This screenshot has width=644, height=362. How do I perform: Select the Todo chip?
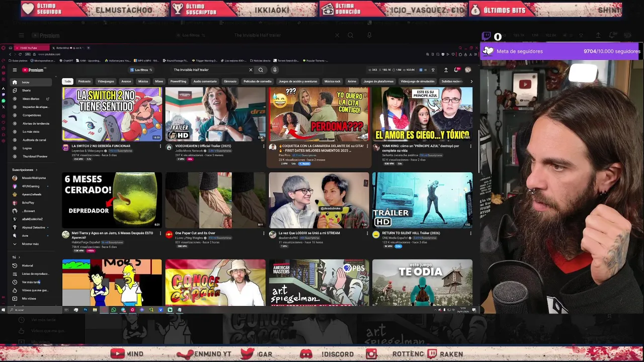coord(67,81)
